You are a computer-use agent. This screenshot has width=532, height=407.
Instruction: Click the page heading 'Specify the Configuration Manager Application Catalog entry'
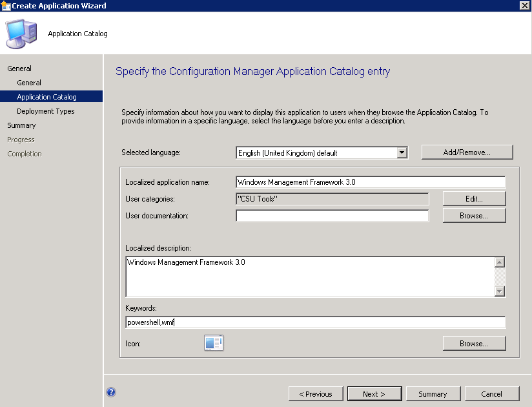click(x=253, y=72)
